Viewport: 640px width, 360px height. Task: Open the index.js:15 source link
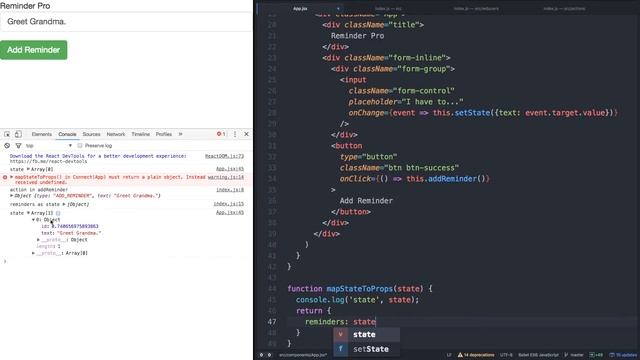pyautogui.click(x=229, y=204)
